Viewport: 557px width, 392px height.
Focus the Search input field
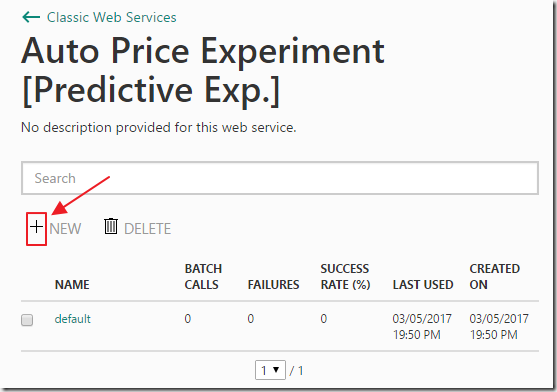pyautogui.click(x=280, y=178)
